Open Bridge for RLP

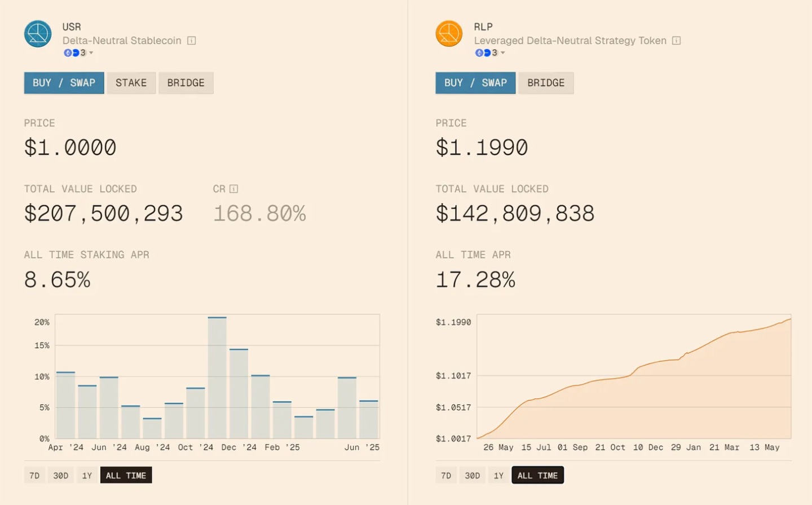pos(545,83)
